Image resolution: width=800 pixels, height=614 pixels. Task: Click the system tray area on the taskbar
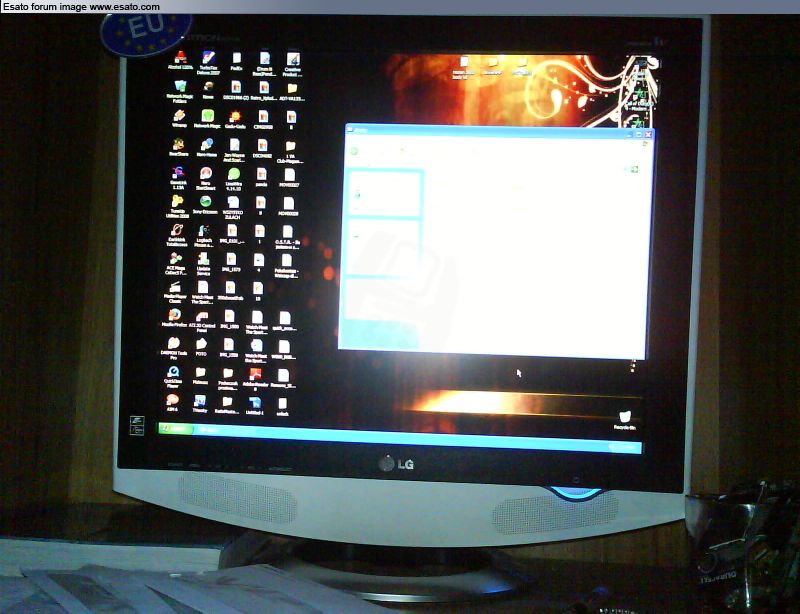[x=624, y=447]
